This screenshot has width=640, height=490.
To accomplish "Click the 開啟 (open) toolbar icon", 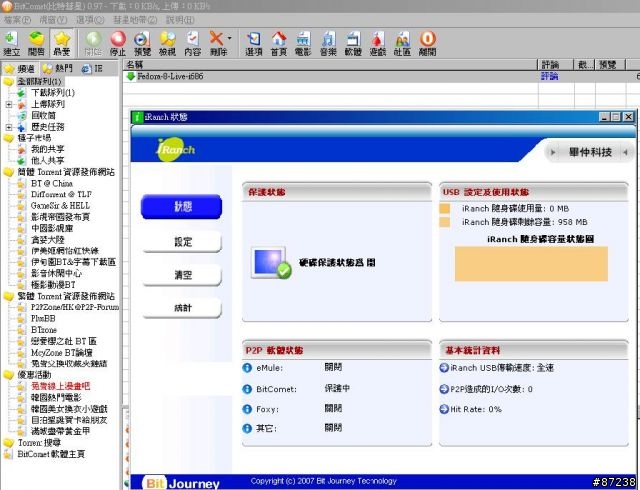I will 36,43.
